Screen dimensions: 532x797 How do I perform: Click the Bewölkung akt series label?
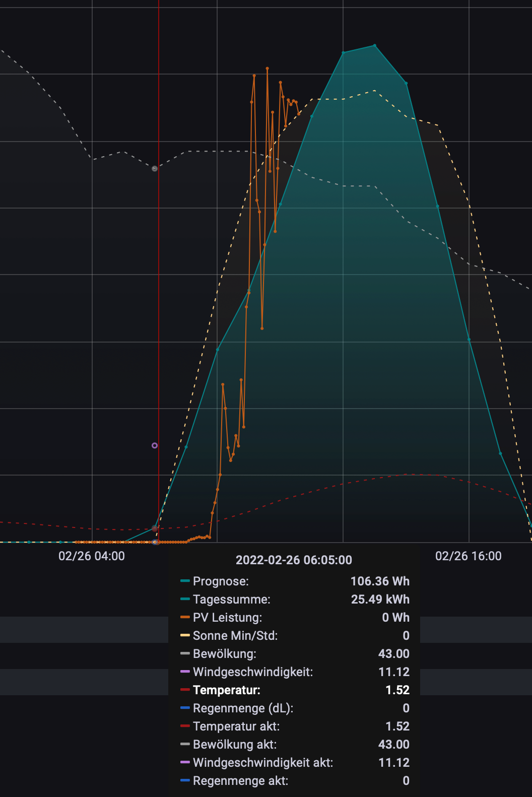click(x=234, y=745)
